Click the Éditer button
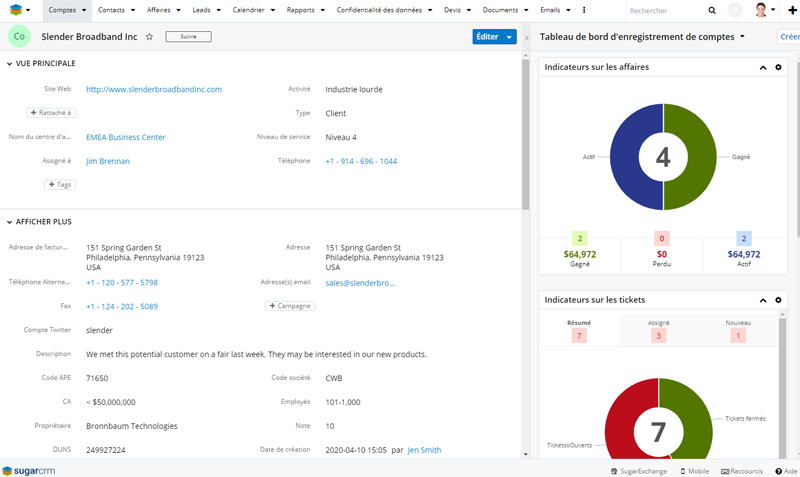This screenshot has width=800, height=477. tap(487, 37)
